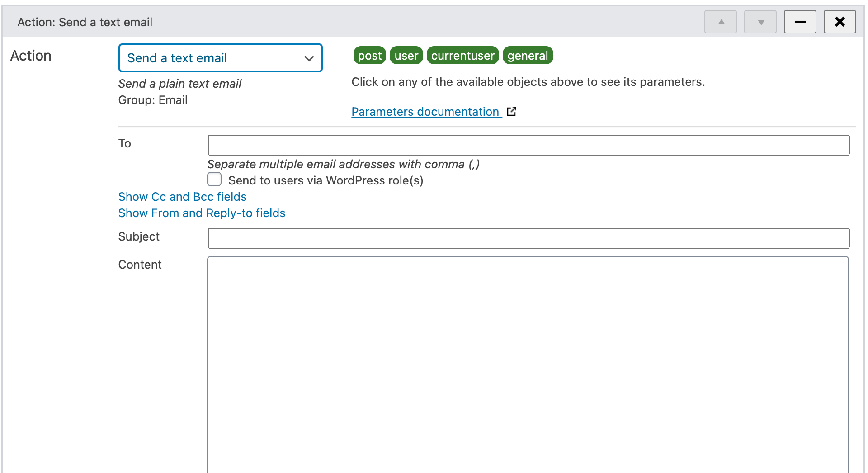Image resolution: width=868 pixels, height=473 pixels.
Task: Open the Parameters documentation link
Action: 425,112
